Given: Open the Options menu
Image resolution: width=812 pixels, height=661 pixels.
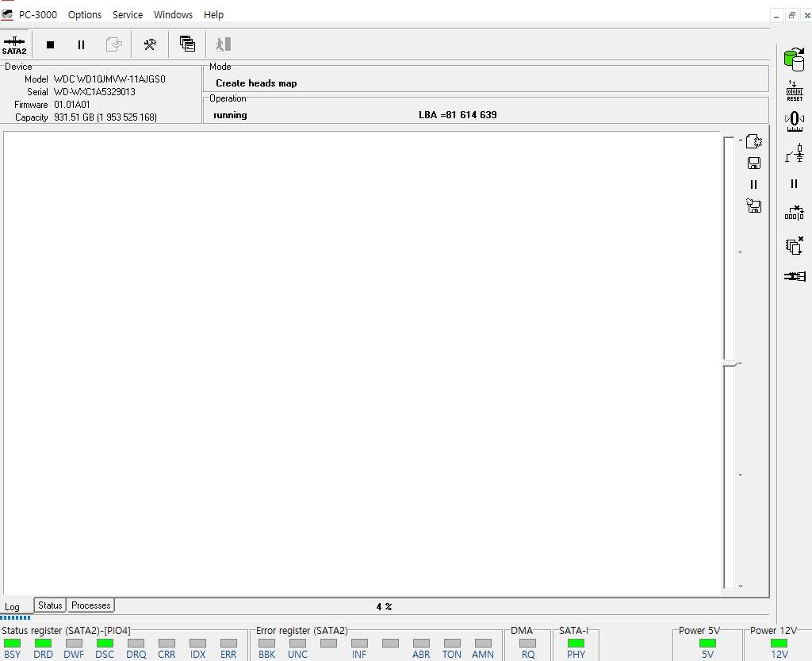Looking at the screenshot, I should click(85, 14).
